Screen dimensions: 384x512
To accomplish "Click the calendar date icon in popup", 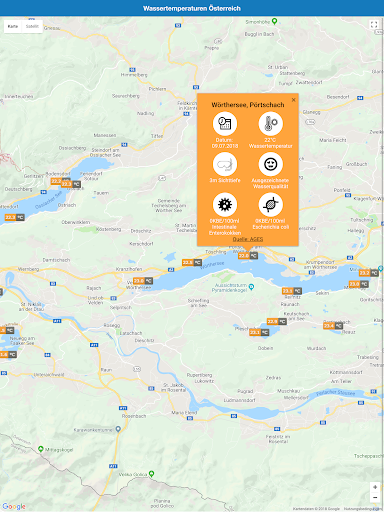I will click(225, 123).
